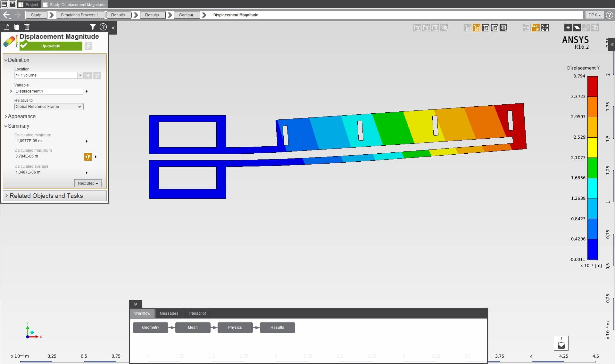
Task: Open the Location volume dropdown
Action: [80, 75]
